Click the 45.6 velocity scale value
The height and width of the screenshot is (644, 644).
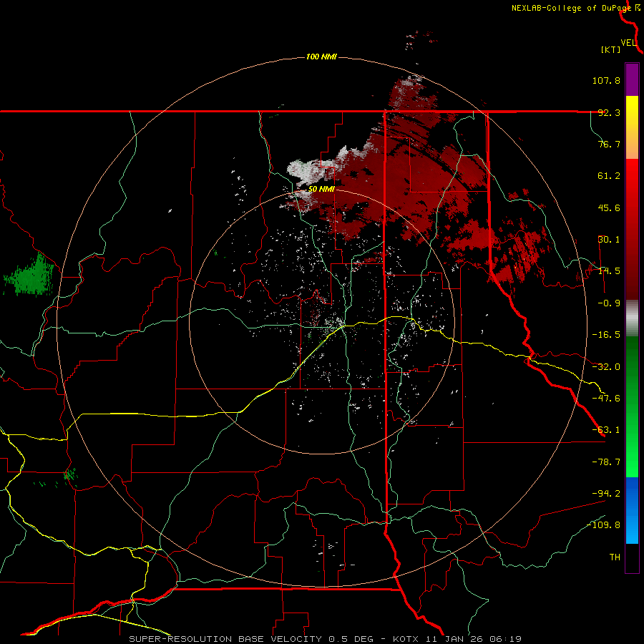coord(609,208)
